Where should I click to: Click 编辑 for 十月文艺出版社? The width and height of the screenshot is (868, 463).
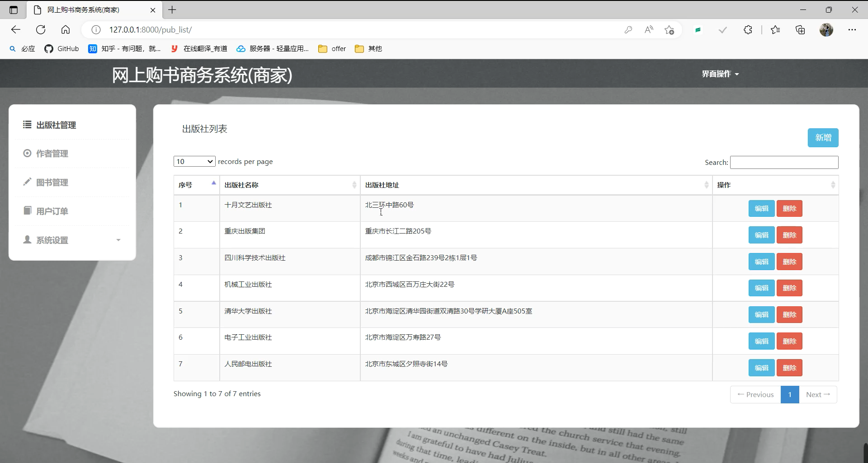coord(761,209)
